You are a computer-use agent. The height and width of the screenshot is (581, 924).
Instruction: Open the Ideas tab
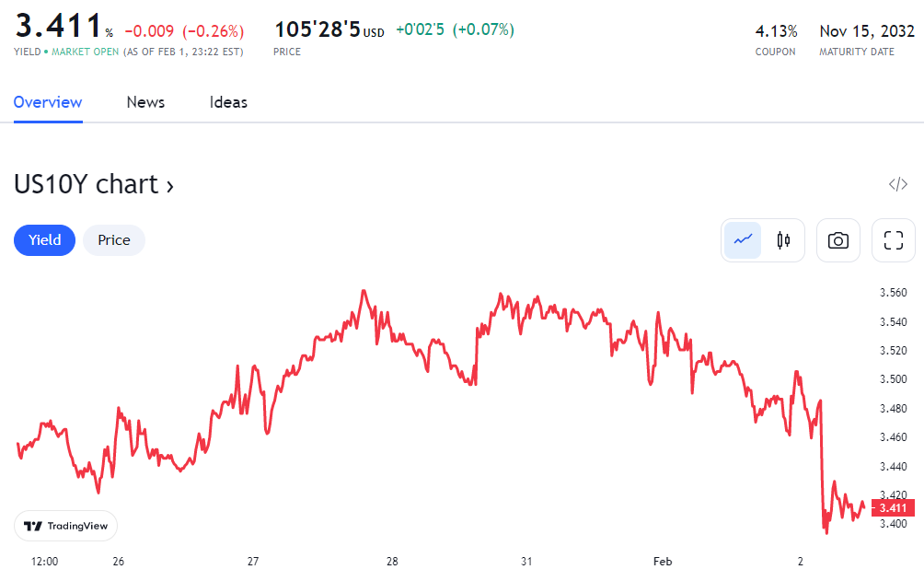(x=228, y=102)
